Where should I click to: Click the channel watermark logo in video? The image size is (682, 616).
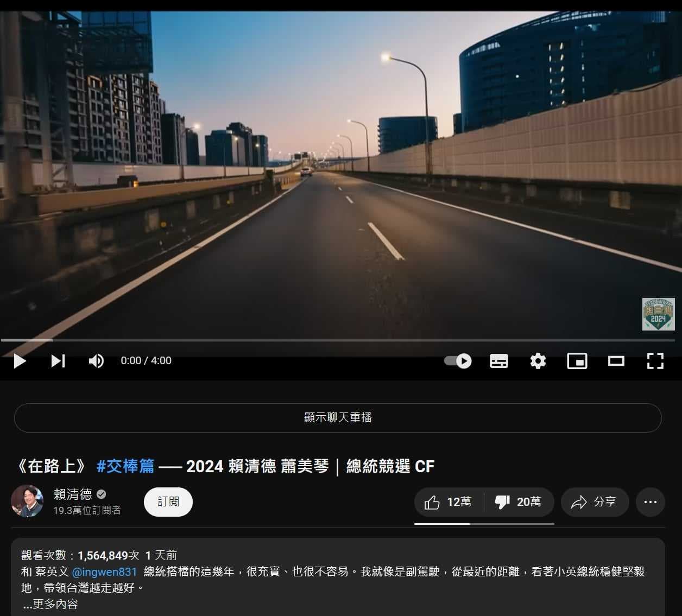658,314
